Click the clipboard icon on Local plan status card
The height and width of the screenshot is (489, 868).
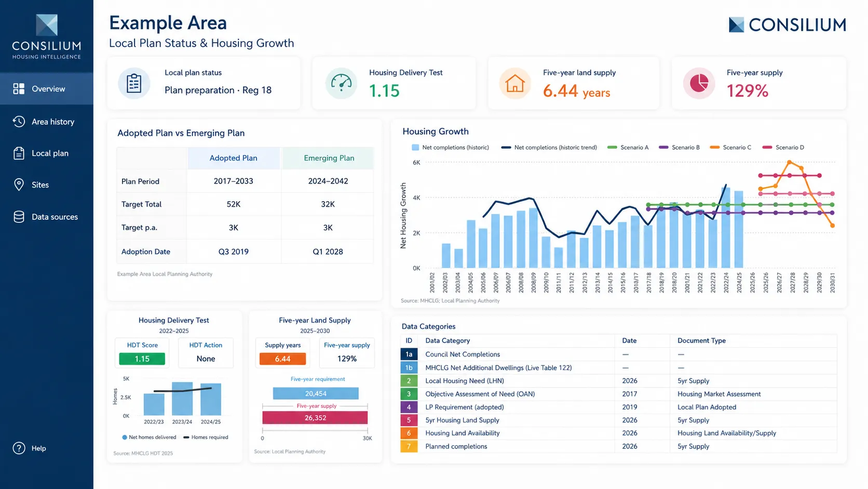pyautogui.click(x=134, y=83)
